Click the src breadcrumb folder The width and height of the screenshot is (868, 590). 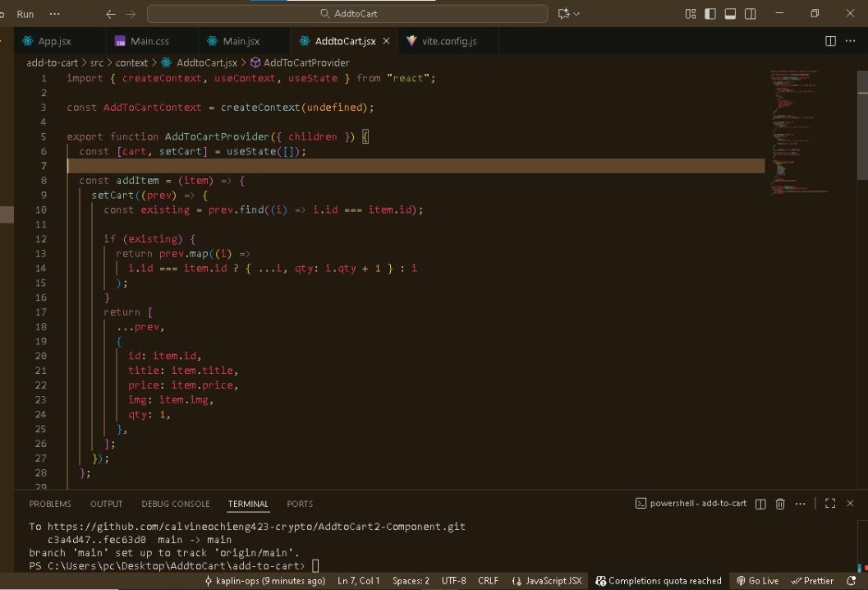(96, 62)
